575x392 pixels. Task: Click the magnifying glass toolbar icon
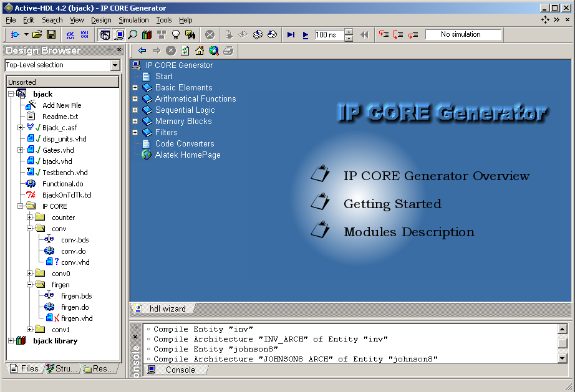pyautogui.click(x=133, y=35)
